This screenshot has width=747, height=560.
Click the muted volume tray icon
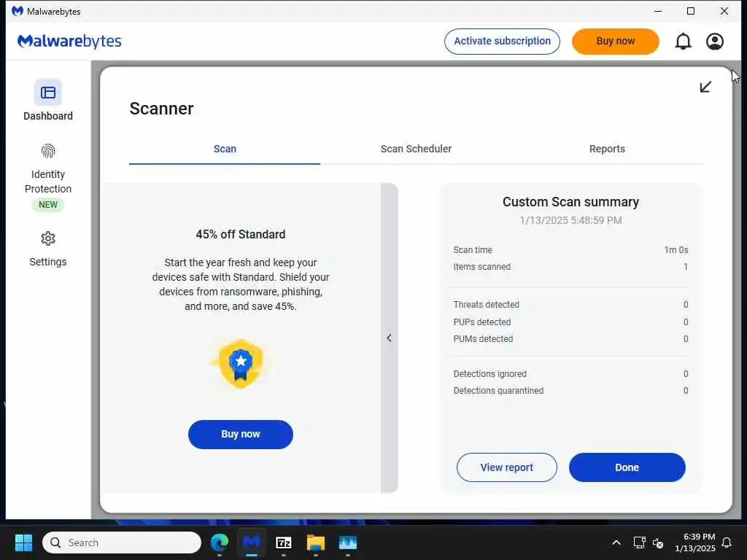click(x=658, y=542)
